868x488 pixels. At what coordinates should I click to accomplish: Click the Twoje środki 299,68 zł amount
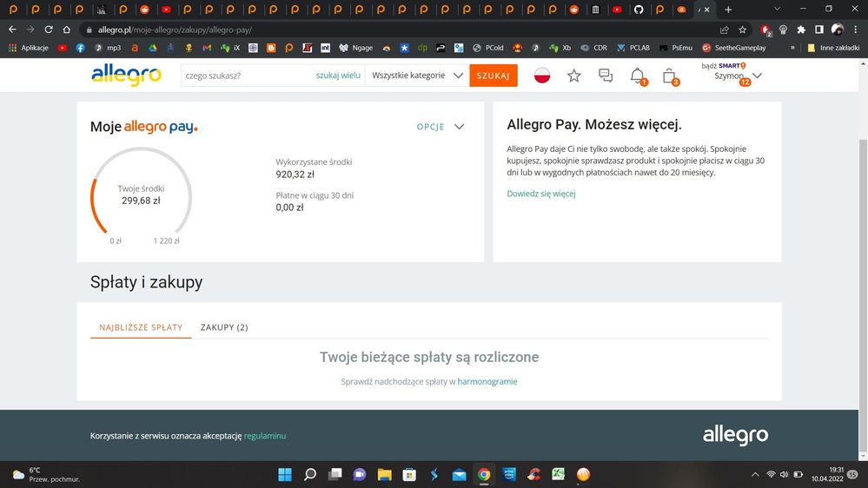tap(141, 201)
